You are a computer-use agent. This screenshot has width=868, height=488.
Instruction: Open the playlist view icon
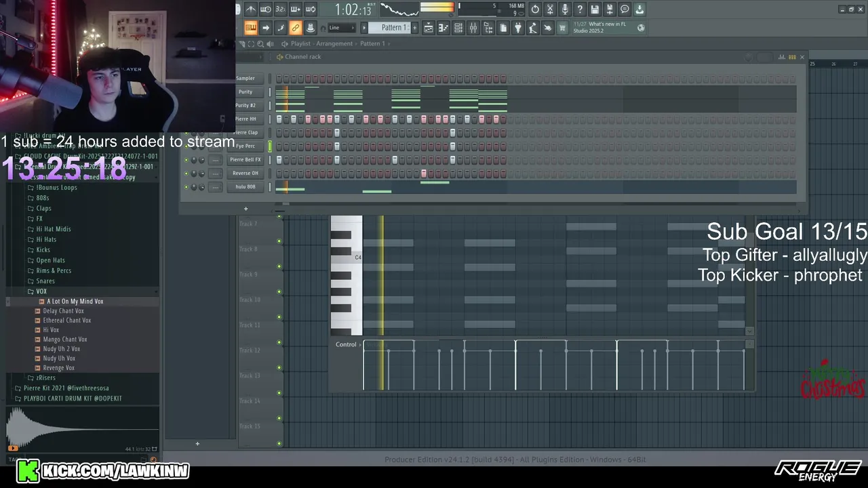click(429, 28)
